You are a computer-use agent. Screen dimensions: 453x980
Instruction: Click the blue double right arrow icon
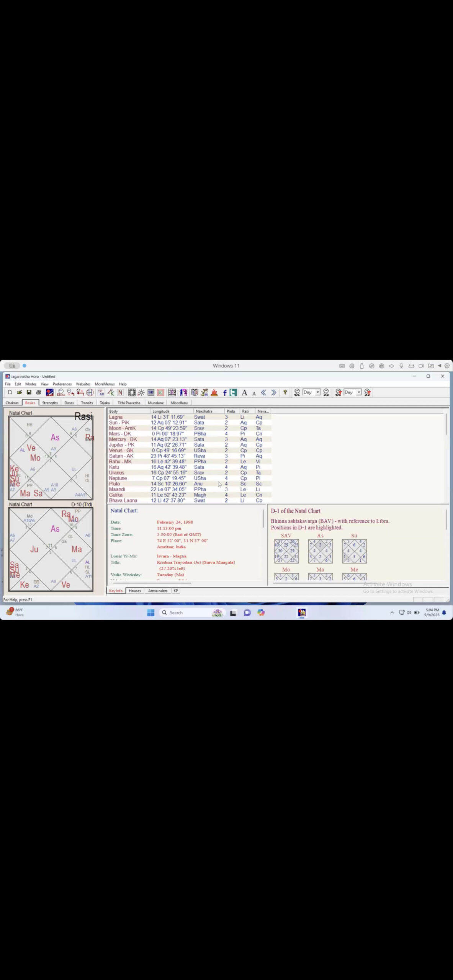click(x=273, y=392)
